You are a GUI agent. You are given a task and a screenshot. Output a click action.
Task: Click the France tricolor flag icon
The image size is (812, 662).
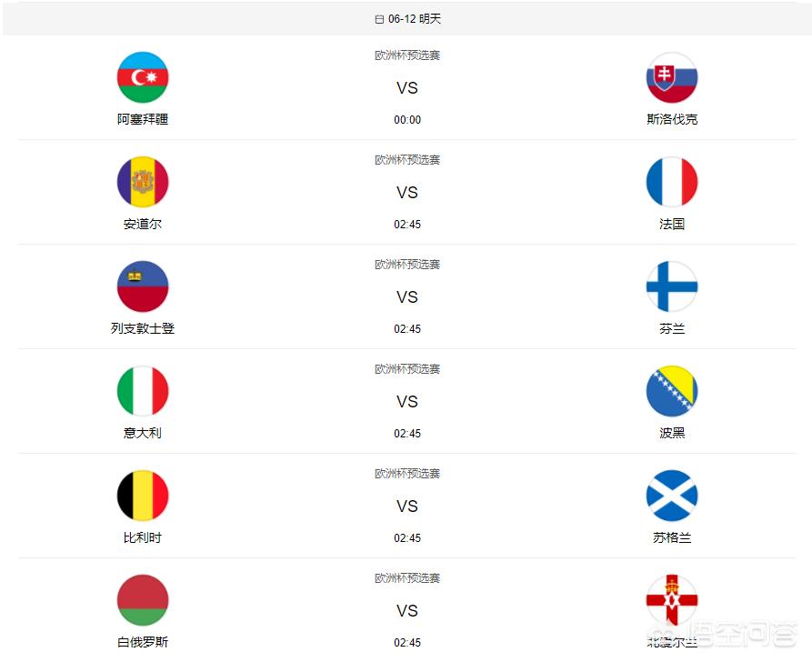(672, 182)
